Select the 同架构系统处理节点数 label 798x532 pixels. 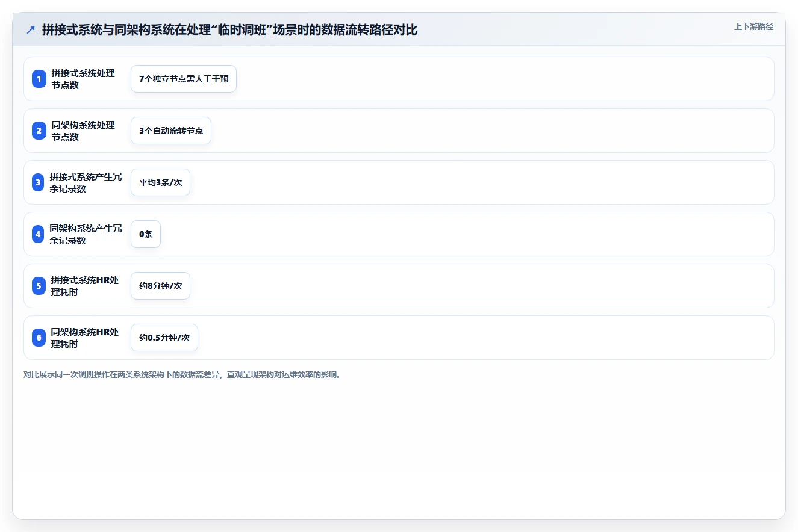click(83, 131)
